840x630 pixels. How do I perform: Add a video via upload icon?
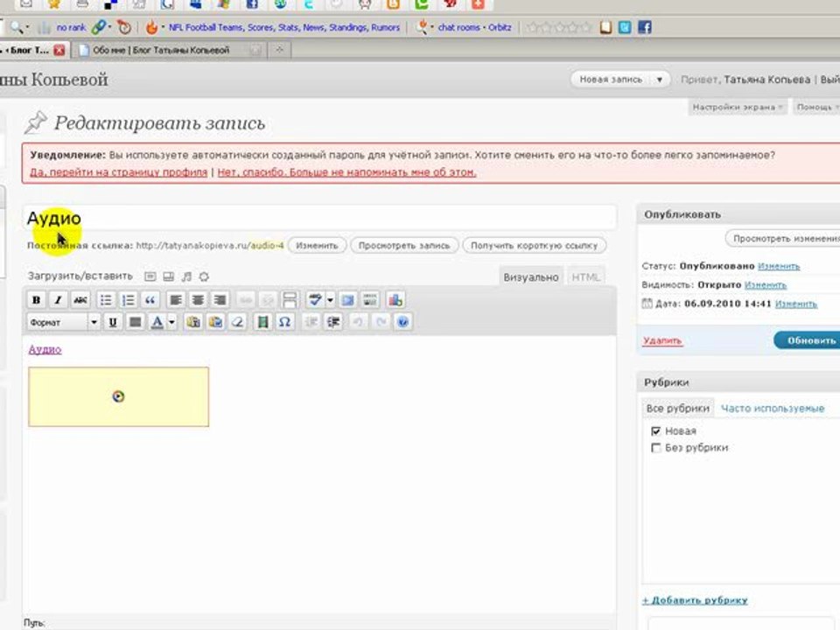[x=168, y=276]
